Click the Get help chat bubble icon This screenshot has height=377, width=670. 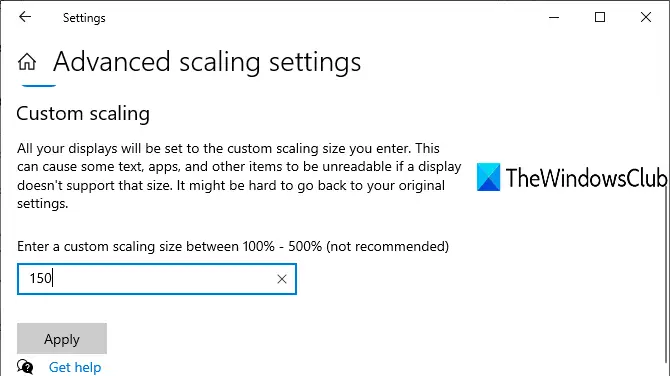point(25,367)
